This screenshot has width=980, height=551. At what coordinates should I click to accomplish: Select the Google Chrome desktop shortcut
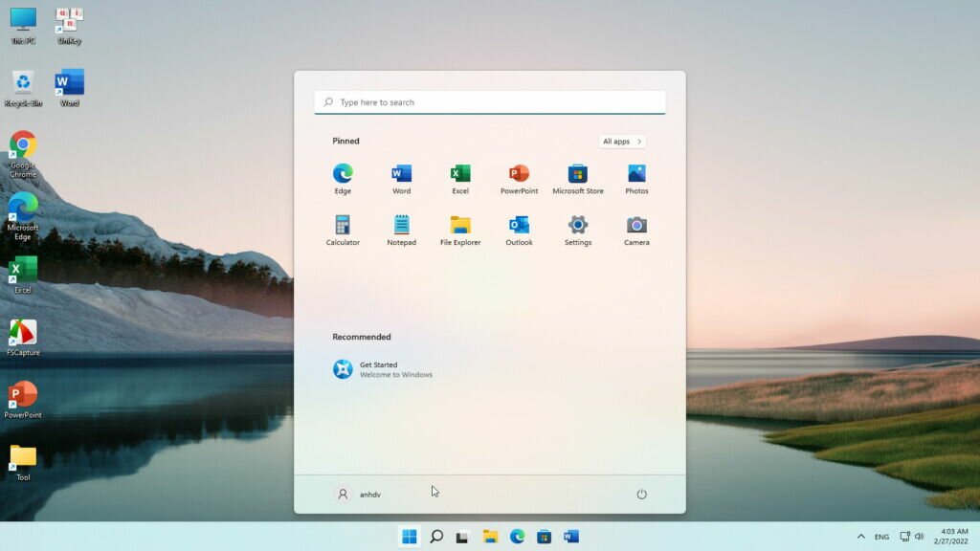[23, 154]
